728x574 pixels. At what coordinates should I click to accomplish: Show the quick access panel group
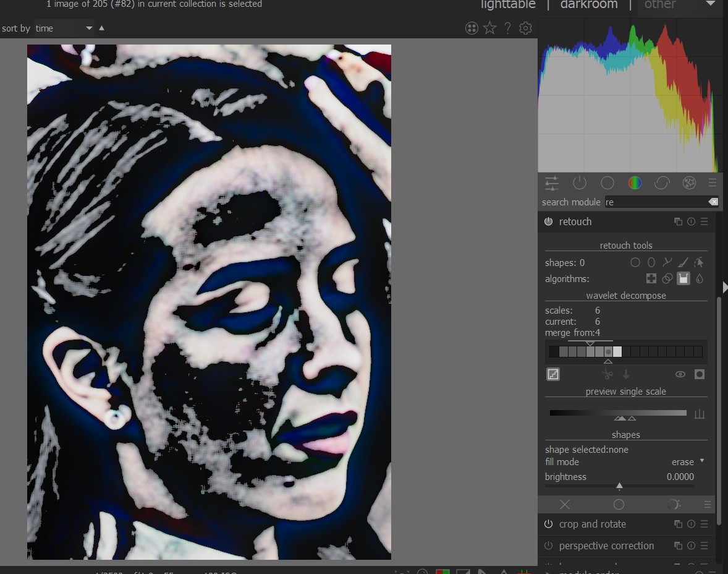coord(552,183)
